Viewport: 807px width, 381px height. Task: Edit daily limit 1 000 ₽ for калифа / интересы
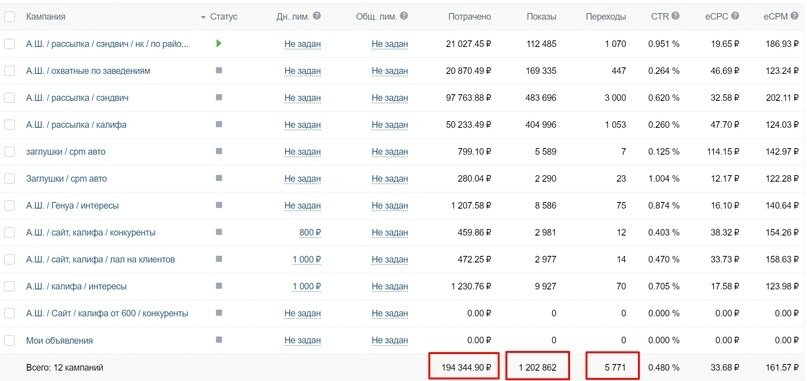[x=307, y=286]
